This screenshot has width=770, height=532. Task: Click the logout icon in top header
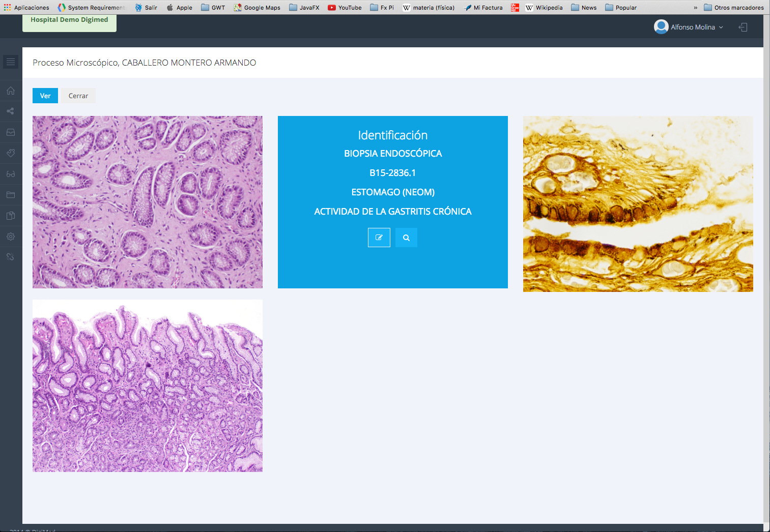(743, 27)
